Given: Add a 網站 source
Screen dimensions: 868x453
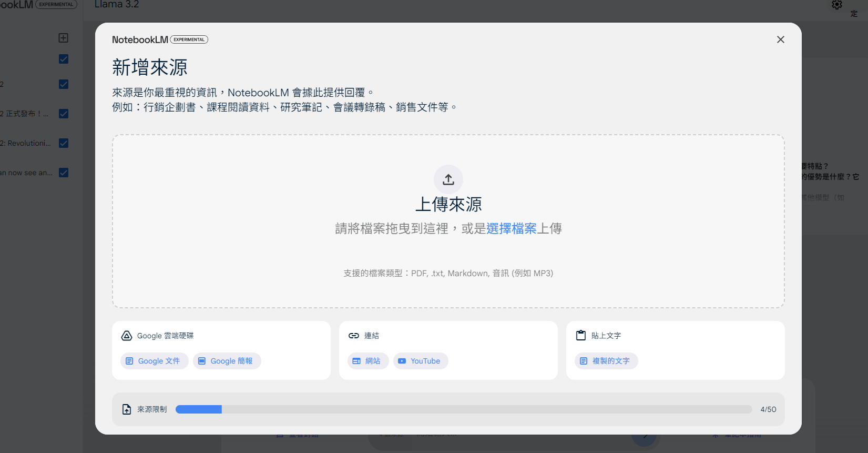Looking at the screenshot, I should [368, 361].
